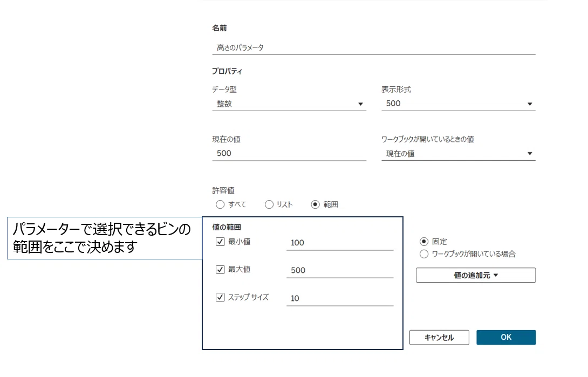Select the 範囲 radio button
The height and width of the screenshot is (377, 588).
pyautogui.click(x=315, y=204)
